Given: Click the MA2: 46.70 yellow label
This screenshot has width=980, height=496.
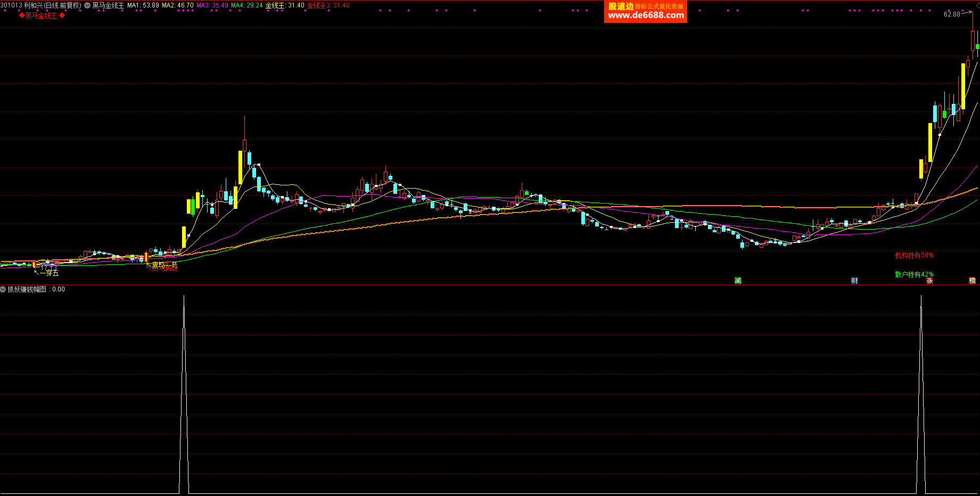Looking at the screenshot, I should 178,5.
